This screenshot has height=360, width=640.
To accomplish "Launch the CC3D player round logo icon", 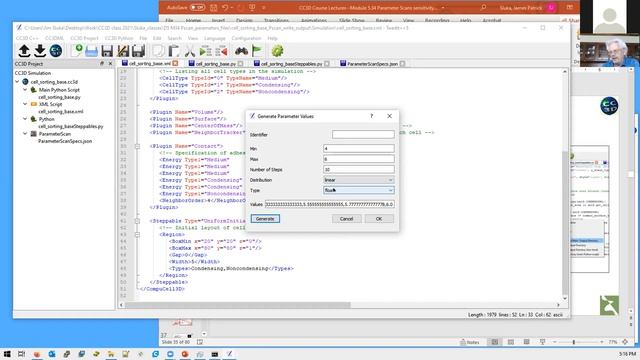I will coord(56,51).
